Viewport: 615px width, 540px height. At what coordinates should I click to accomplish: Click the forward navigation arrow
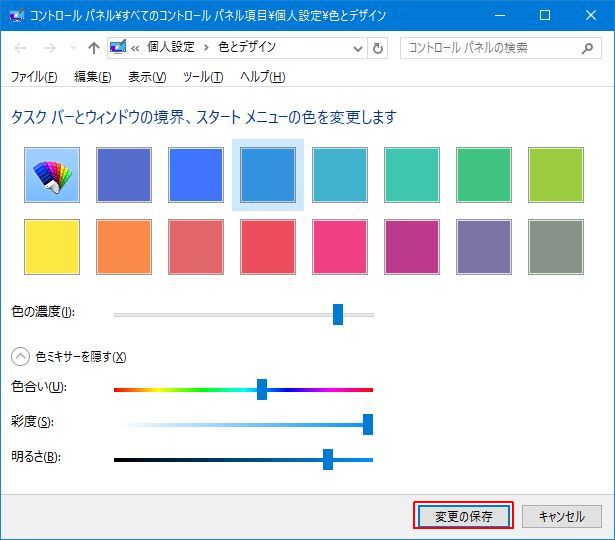coord(48,48)
